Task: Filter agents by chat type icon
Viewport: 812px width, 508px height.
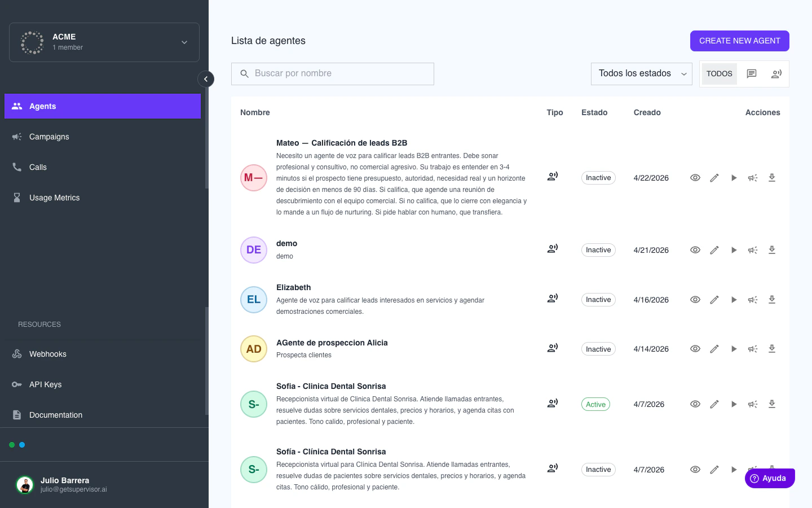Action: pos(752,74)
